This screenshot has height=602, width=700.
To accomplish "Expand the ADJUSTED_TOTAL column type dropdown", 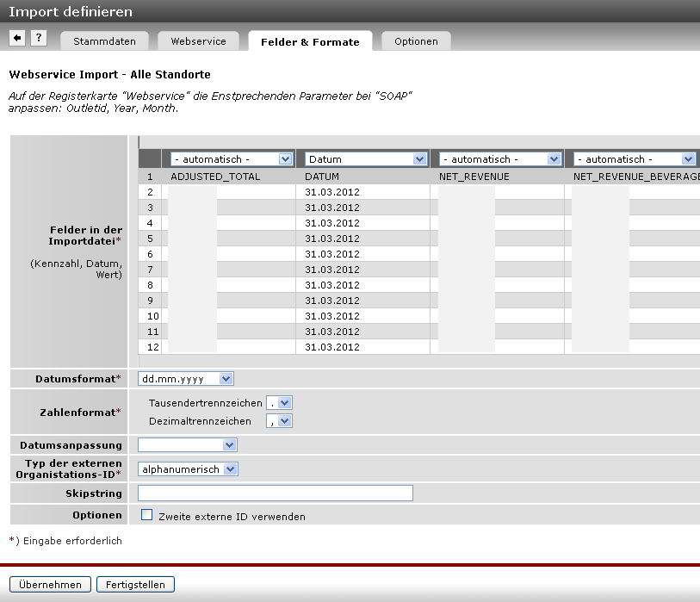I will (x=232, y=159).
